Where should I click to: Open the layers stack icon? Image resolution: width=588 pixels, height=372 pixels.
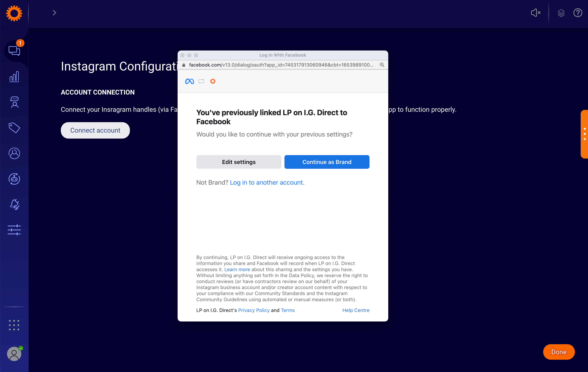click(561, 13)
